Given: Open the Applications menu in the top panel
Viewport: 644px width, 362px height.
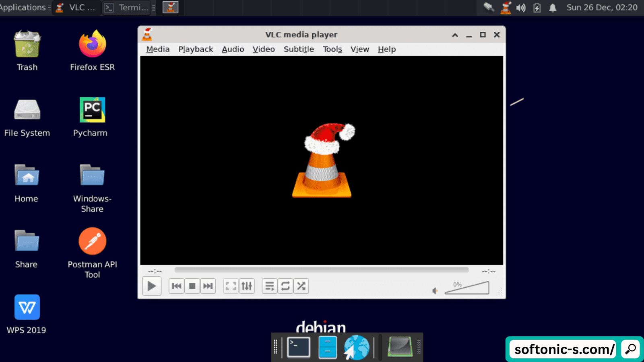Looking at the screenshot, I should coord(24,7).
